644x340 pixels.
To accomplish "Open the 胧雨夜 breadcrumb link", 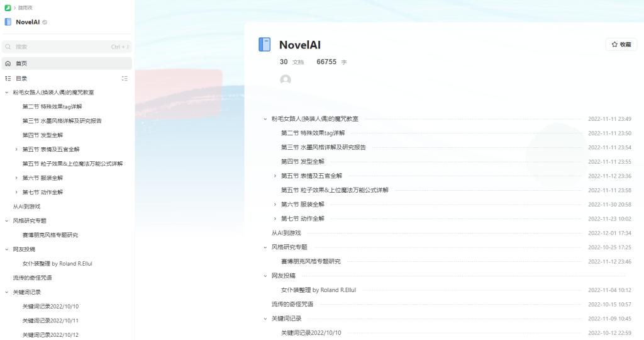I will pos(25,8).
